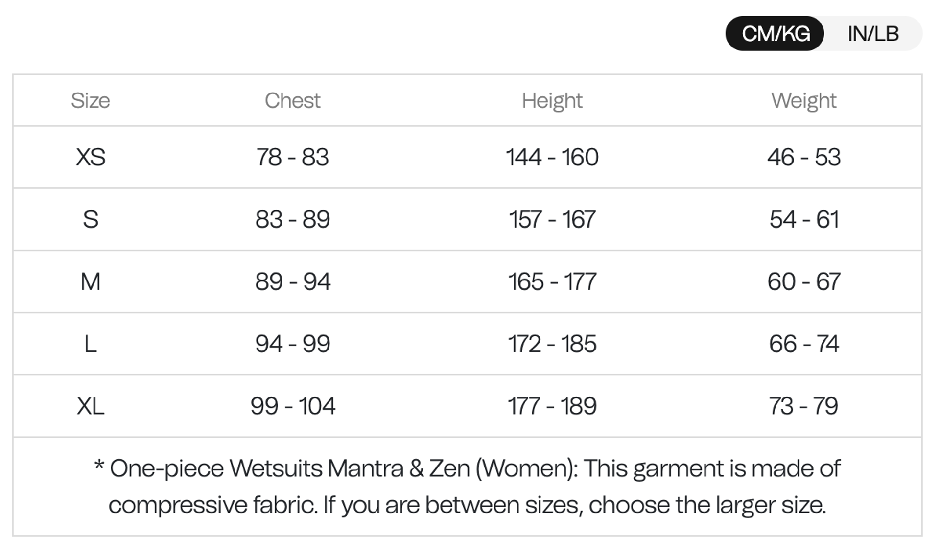Click chest value 78 - 83

coord(293,157)
